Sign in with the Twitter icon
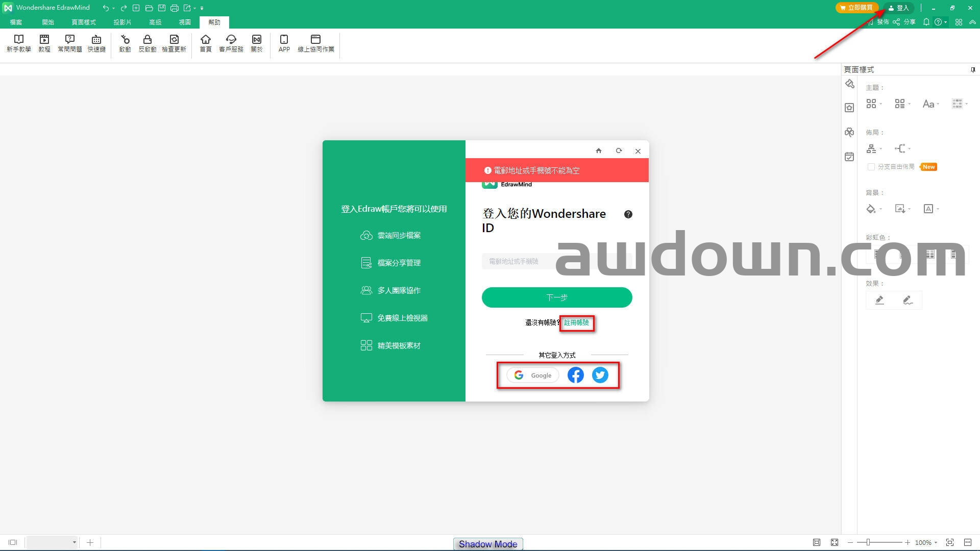The height and width of the screenshot is (551, 980). (x=600, y=375)
